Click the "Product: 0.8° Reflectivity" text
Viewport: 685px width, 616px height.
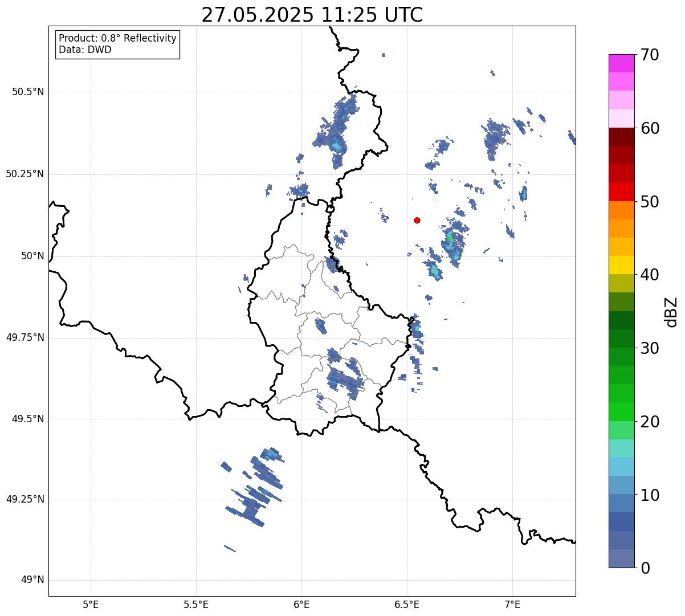118,38
